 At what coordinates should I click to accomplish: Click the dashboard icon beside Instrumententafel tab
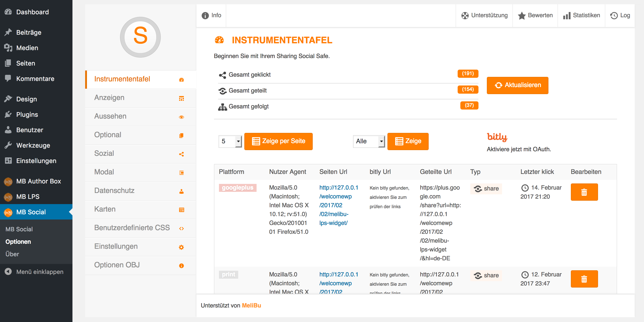pos(182,80)
